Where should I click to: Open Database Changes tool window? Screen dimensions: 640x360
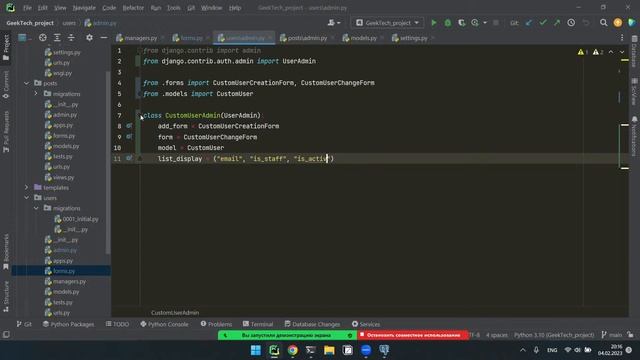[x=312, y=324]
